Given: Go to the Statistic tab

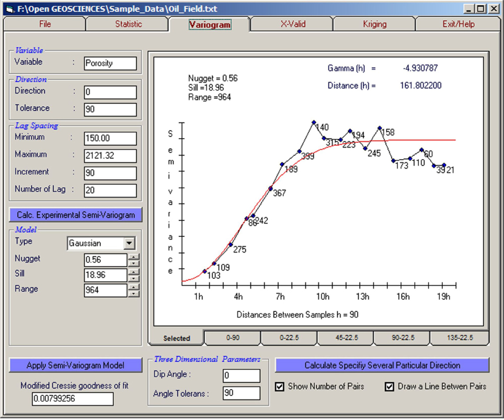Looking at the screenshot, I should click(128, 24).
